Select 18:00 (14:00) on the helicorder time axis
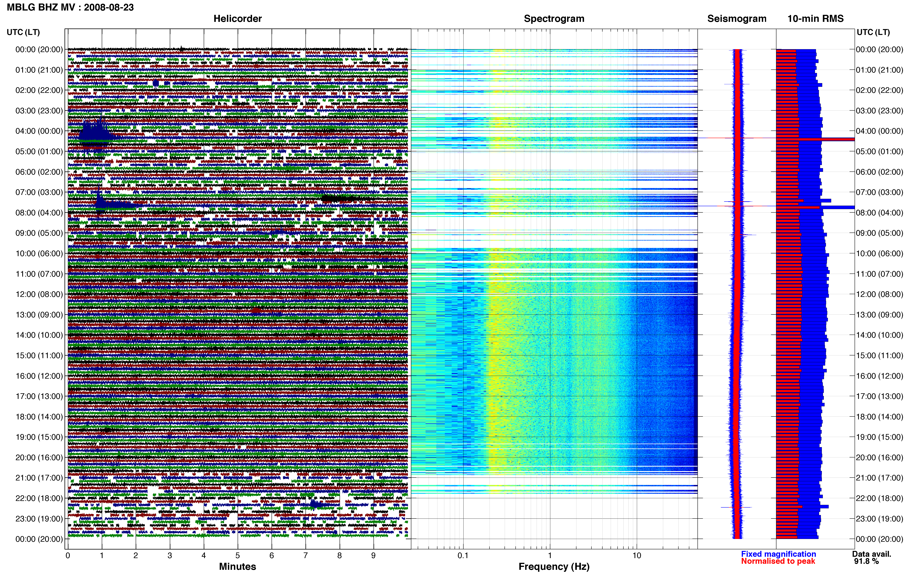This screenshot has width=924, height=578. click(x=39, y=417)
